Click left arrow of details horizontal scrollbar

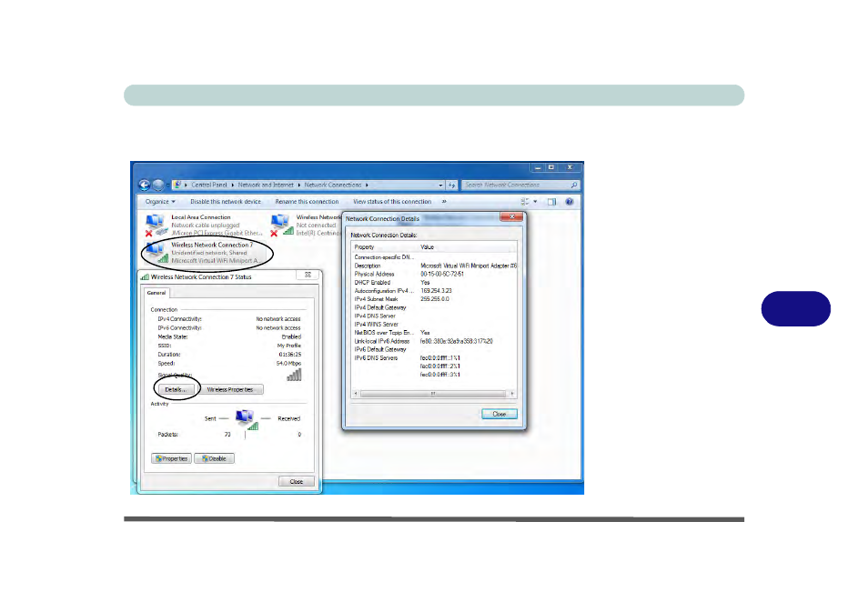click(x=356, y=394)
